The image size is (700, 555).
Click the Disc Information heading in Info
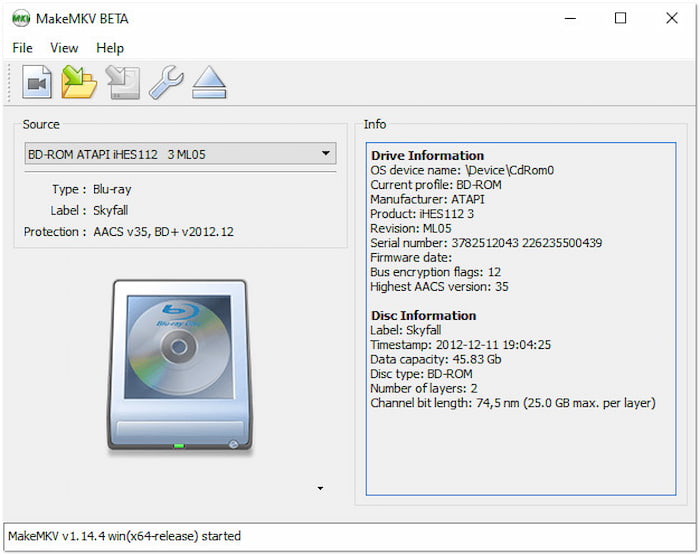tap(423, 316)
